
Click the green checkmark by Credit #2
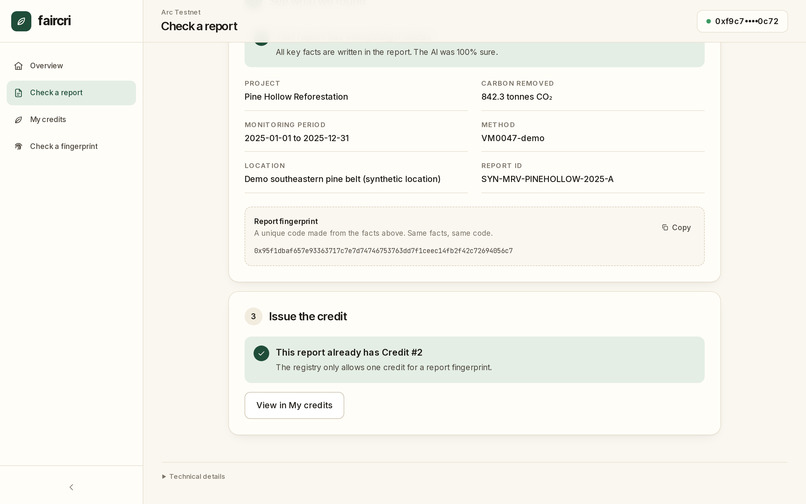point(261,353)
